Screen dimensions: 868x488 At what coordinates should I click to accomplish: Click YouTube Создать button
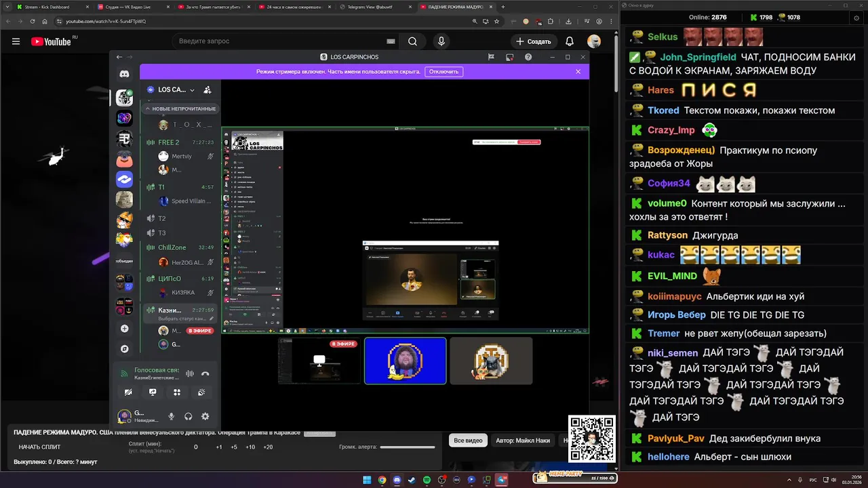[x=534, y=41]
